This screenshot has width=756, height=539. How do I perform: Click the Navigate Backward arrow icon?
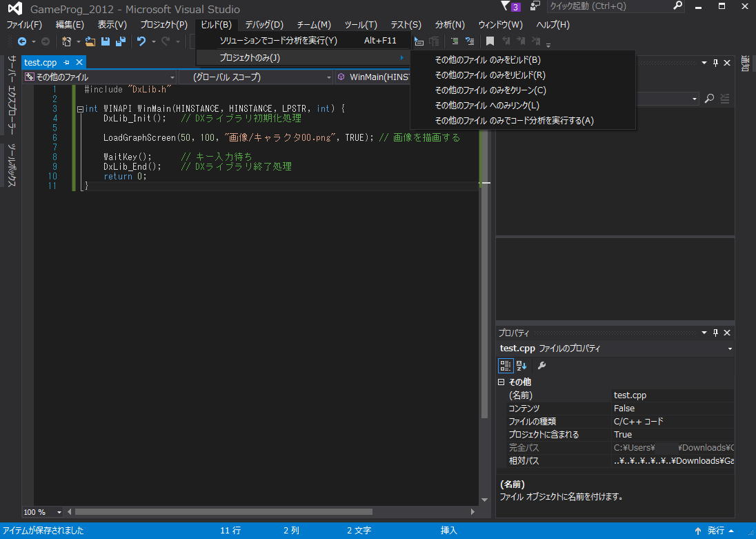coord(22,42)
